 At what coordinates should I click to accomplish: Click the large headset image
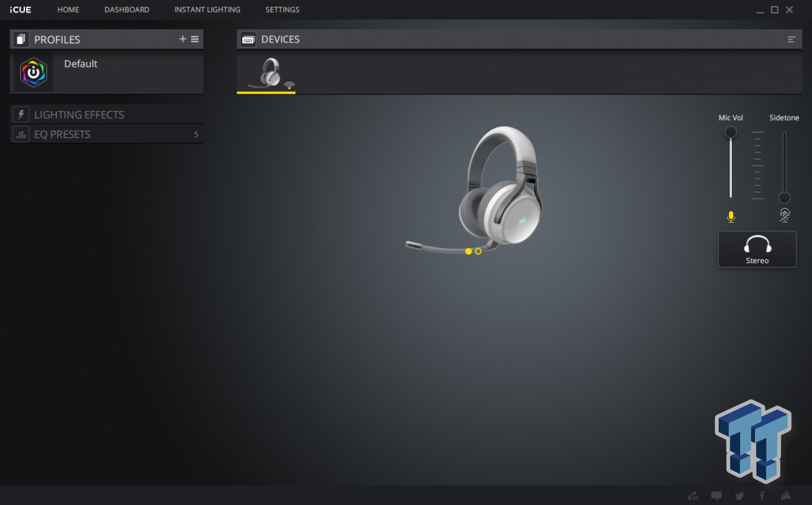[x=473, y=189]
